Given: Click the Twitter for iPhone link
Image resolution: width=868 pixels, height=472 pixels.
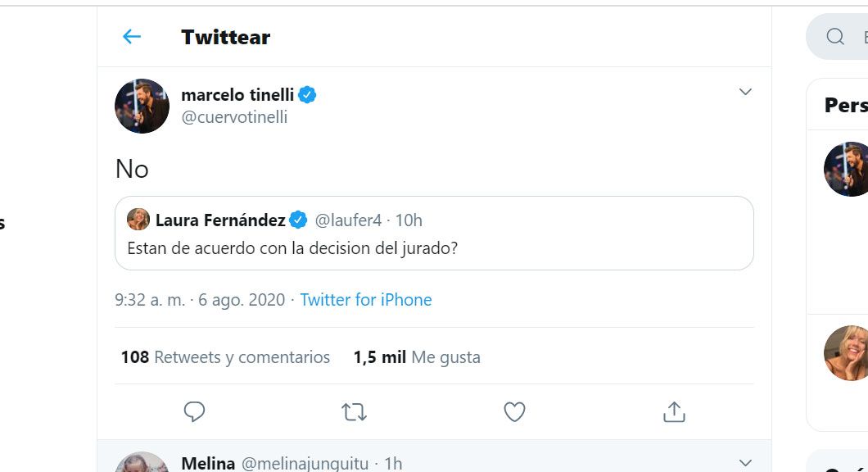Looking at the screenshot, I should click(x=365, y=300).
